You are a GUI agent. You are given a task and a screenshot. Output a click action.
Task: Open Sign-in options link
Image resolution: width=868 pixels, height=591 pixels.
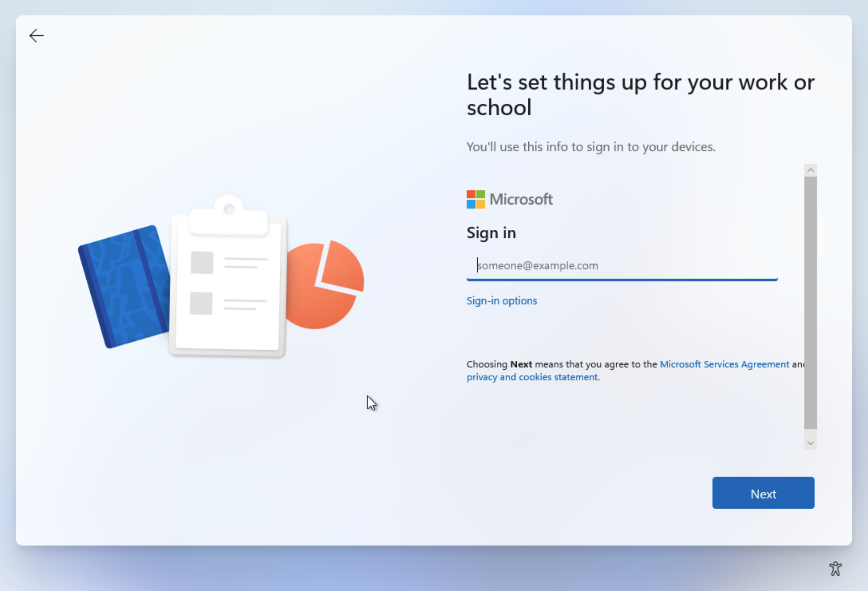coord(501,301)
